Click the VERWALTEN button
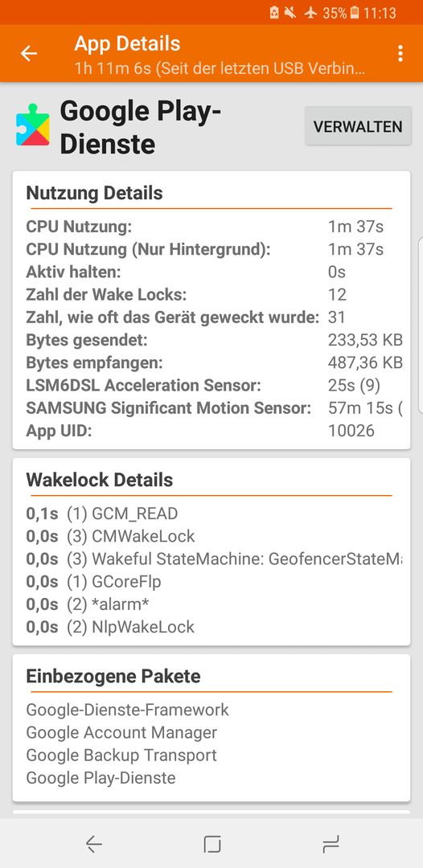 [358, 126]
